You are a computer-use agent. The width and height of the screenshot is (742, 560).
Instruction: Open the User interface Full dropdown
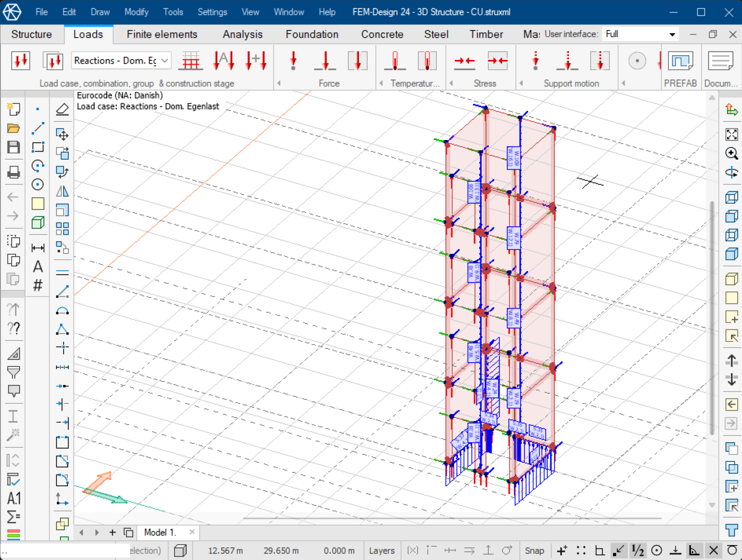click(641, 34)
